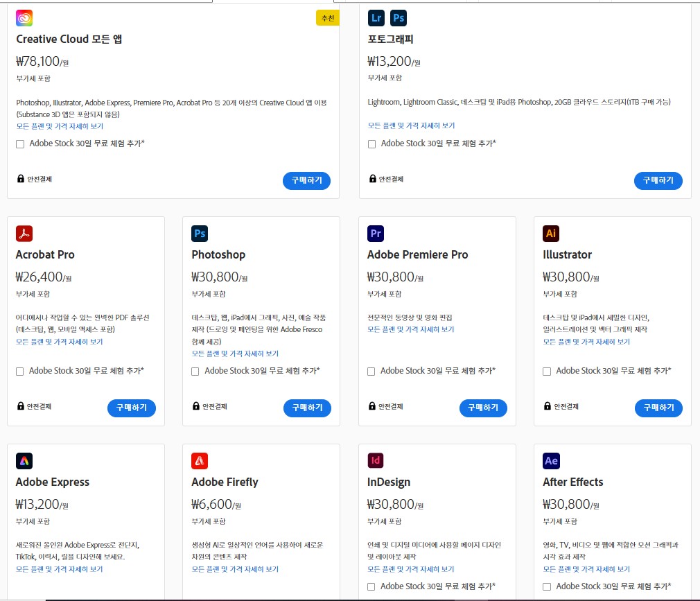Click the Ps icon in 포토그래피 card

point(399,18)
